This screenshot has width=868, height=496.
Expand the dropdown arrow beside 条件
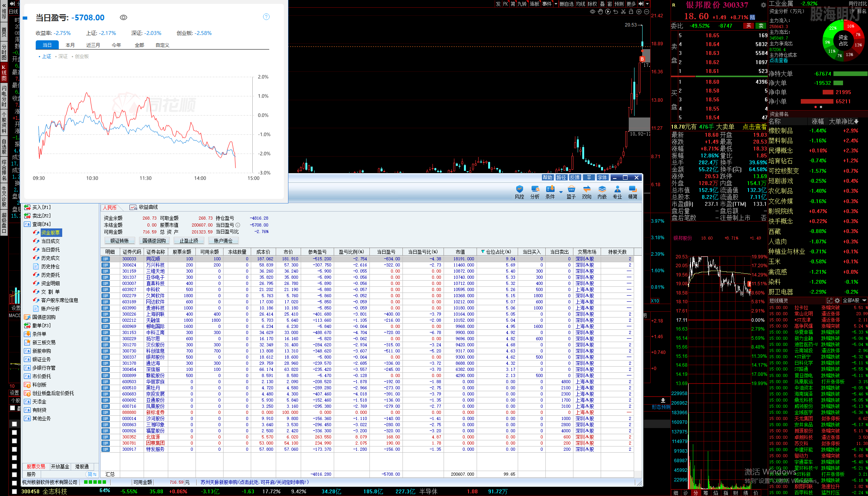[x=561, y=192]
